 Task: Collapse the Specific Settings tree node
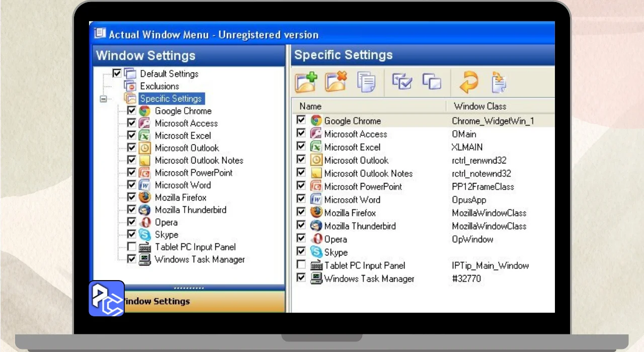[x=104, y=99]
